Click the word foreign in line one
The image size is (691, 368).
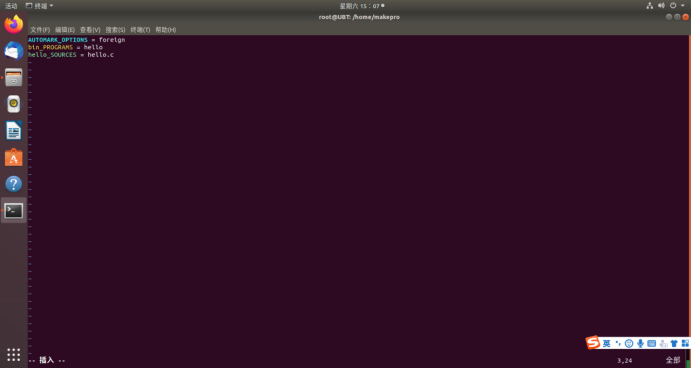112,40
